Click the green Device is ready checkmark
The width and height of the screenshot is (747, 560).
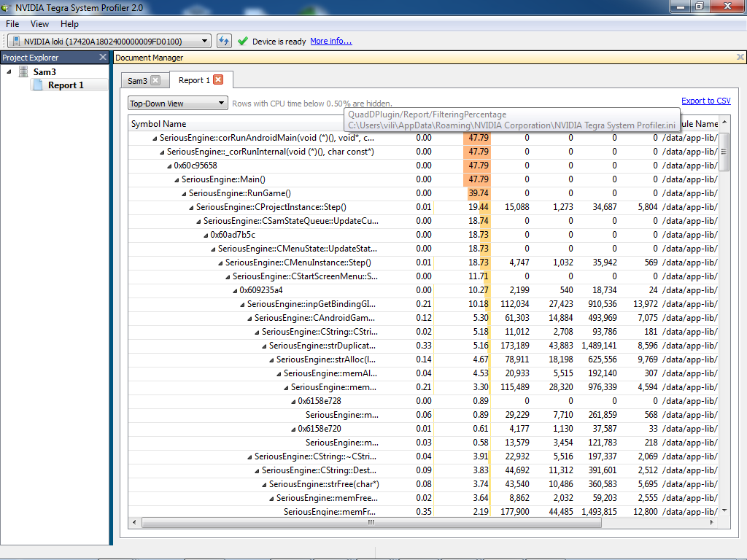coord(242,42)
